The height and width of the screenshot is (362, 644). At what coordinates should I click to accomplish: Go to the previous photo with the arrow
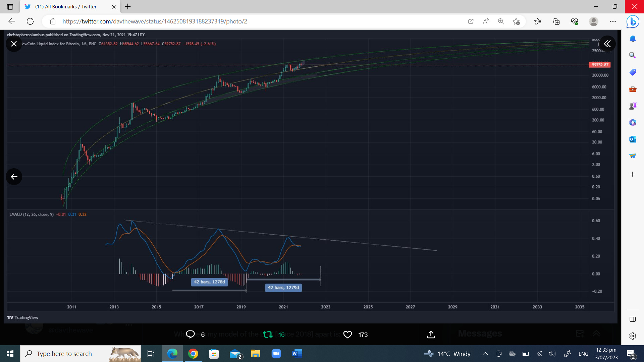[14, 176]
